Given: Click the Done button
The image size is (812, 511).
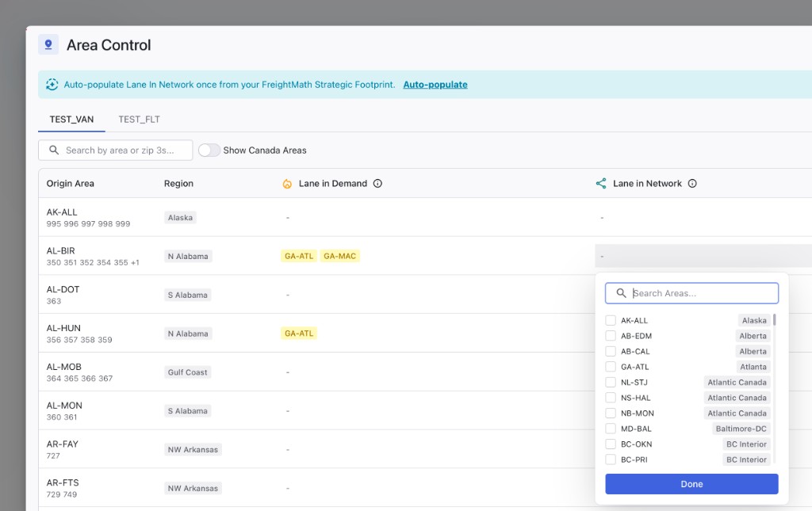Looking at the screenshot, I should [691, 484].
